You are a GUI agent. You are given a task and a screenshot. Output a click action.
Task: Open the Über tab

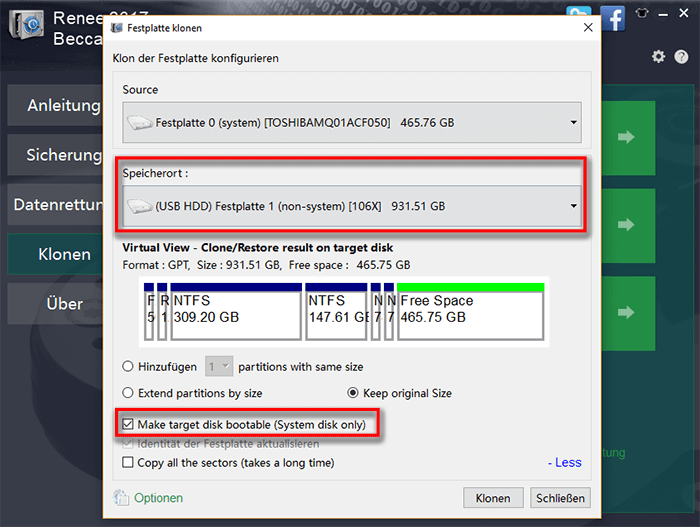coord(55,304)
